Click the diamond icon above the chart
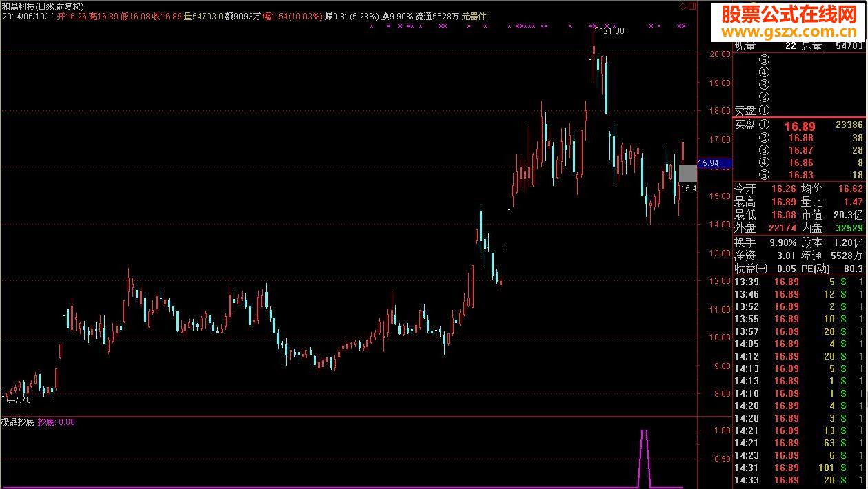 (x=683, y=6)
